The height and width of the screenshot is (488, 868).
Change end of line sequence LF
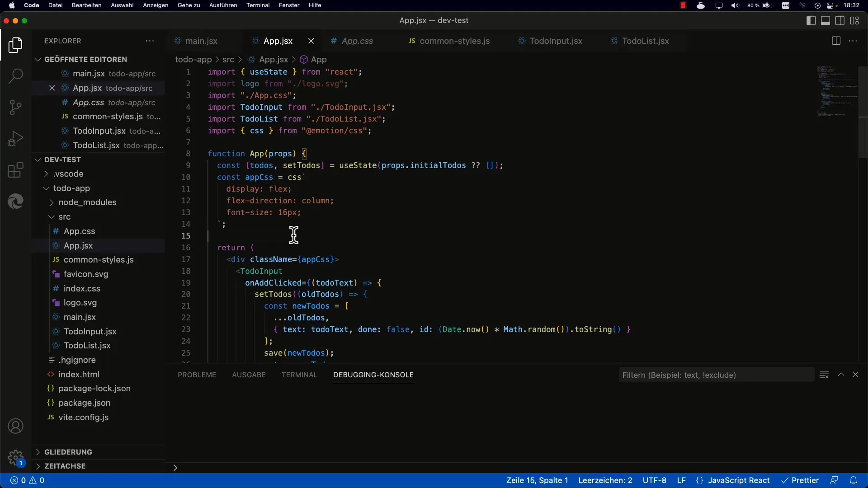(681, 480)
